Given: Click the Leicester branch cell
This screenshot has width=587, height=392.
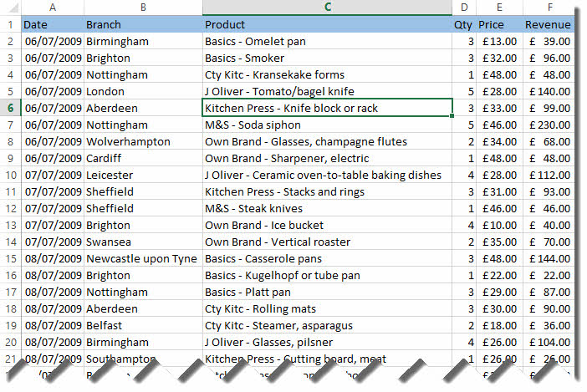Looking at the screenshot, I should 143,175.
